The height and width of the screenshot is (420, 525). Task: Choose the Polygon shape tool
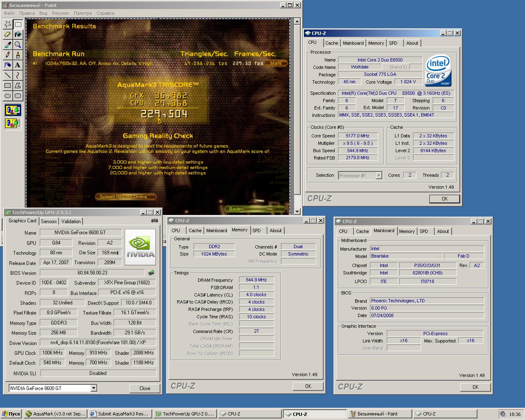pyautogui.click(x=18, y=85)
